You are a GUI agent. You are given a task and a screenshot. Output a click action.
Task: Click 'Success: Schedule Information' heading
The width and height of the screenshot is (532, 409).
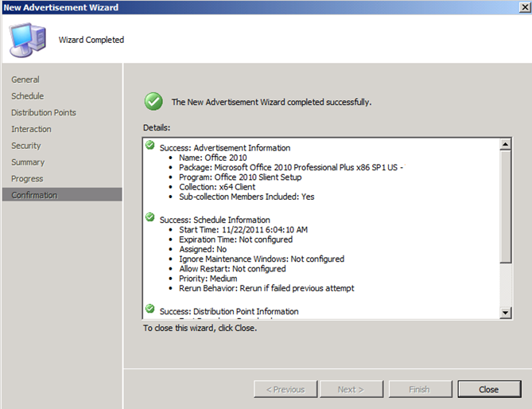point(215,220)
